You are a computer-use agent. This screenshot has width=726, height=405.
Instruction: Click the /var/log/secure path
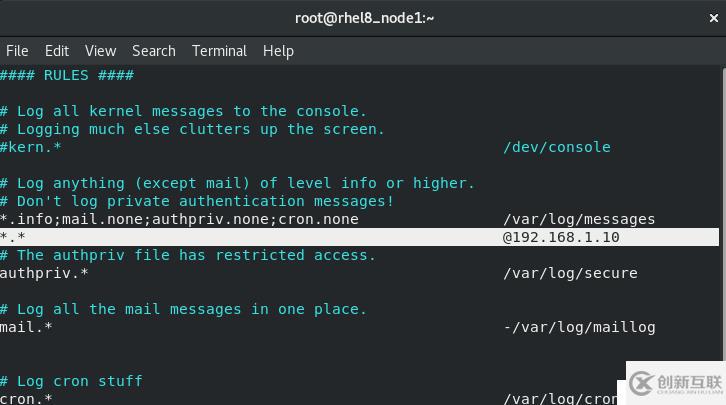(x=570, y=274)
